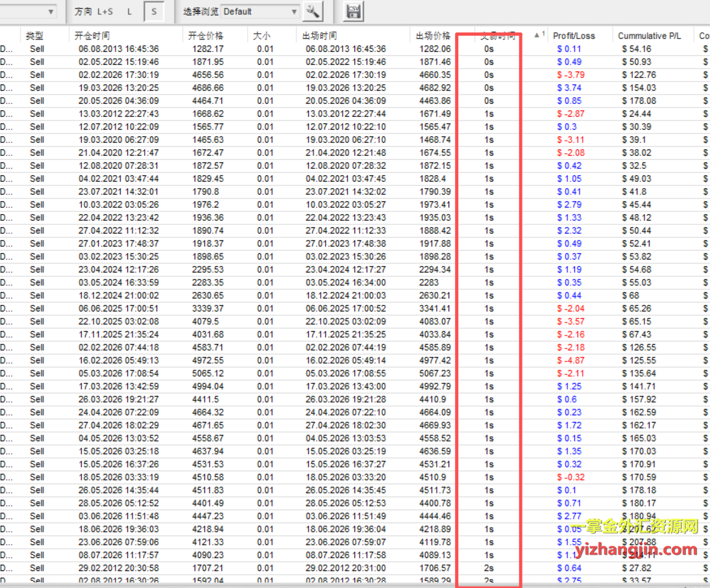Screen dimensions: 710x588
Task: Sort by the 开仓时间 column header
Action: click(92, 36)
